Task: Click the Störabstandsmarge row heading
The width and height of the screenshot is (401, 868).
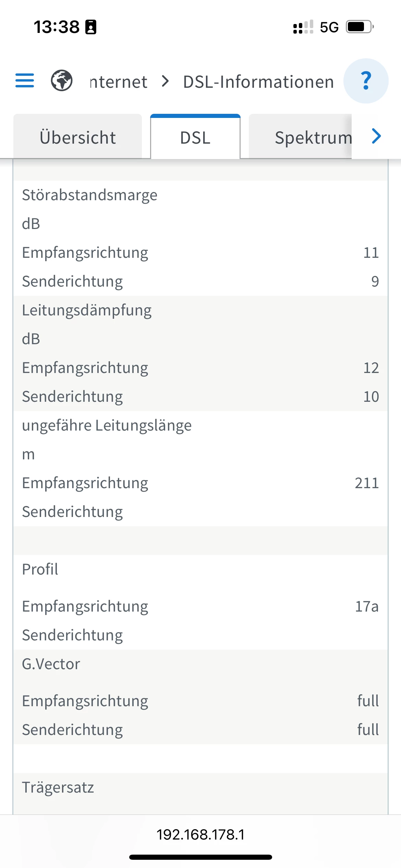Action: pyautogui.click(x=90, y=195)
